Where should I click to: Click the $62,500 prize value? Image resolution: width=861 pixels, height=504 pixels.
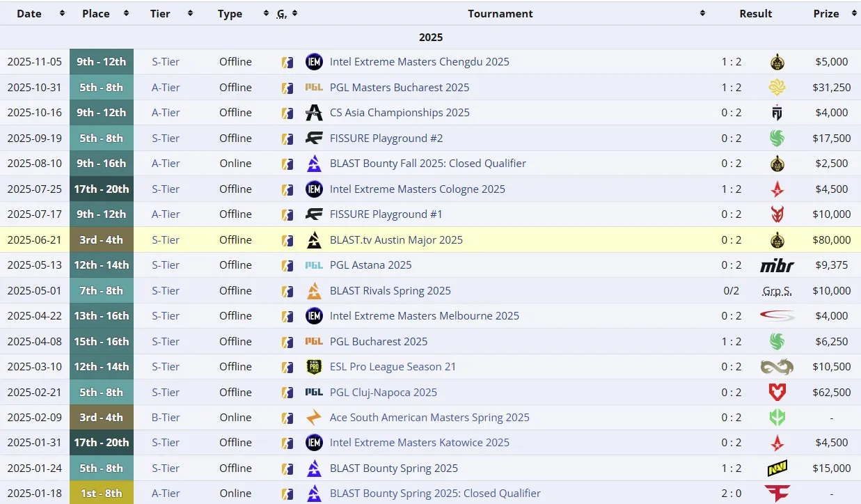[x=832, y=393]
